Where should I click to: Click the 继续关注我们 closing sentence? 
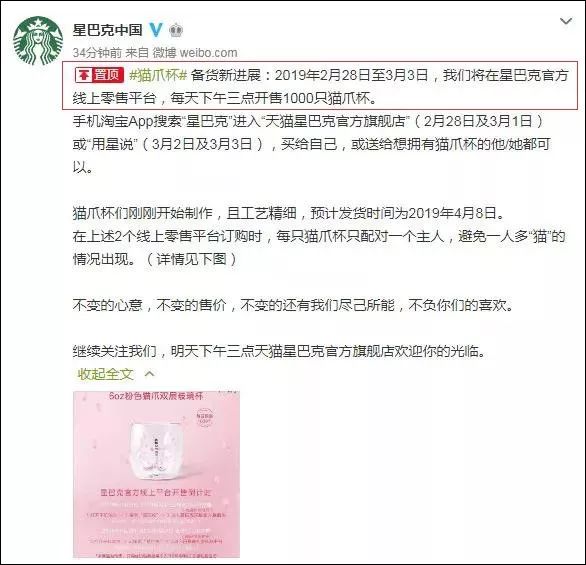pos(280,351)
